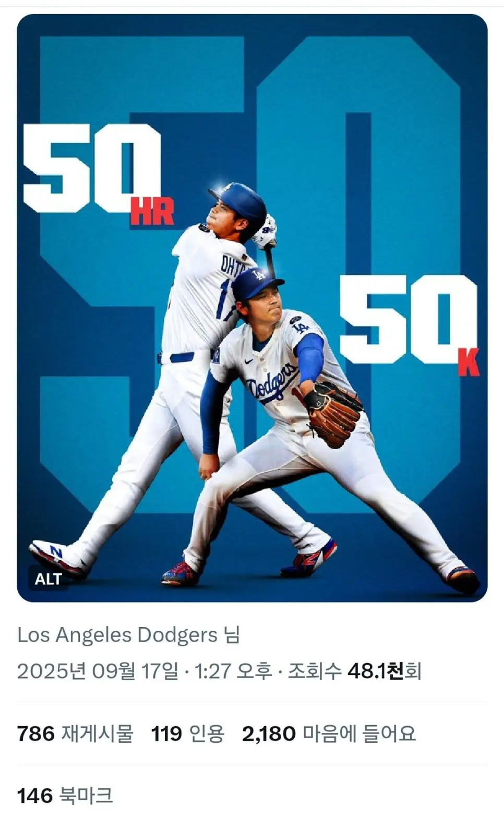This screenshot has width=504, height=818.
Task: Open the 119 인용 quotes list
Action: (187, 734)
